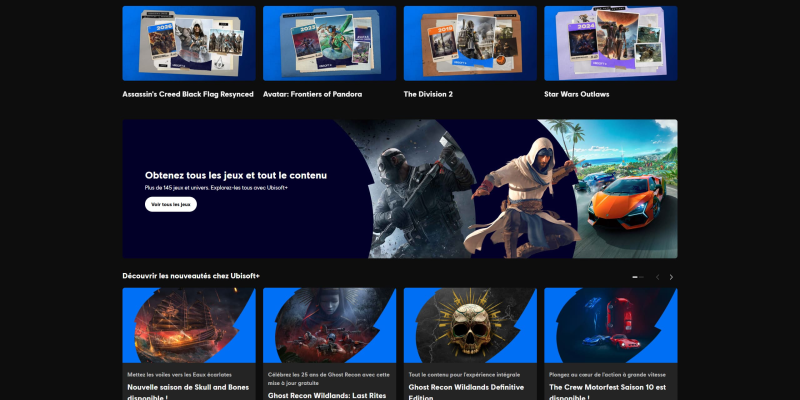
Task: Select the carousel page indicator dots
Action: pyautogui.click(x=638, y=277)
